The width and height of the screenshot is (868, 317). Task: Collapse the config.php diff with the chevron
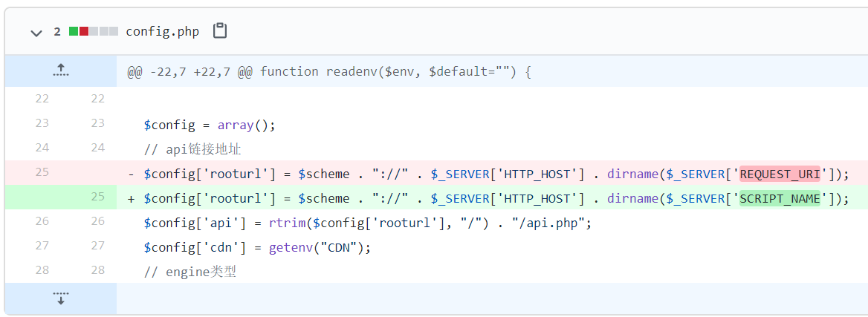[36, 32]
